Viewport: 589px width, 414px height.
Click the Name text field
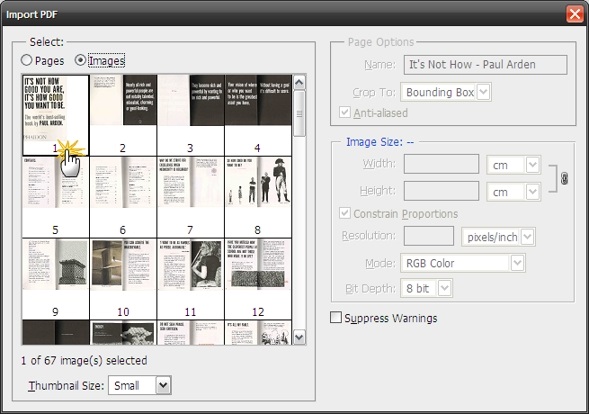485,65
